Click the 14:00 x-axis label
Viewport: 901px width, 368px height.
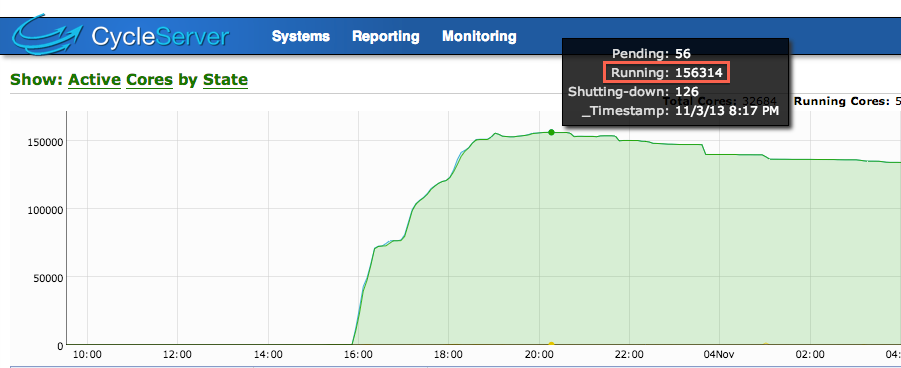point(268,354)
